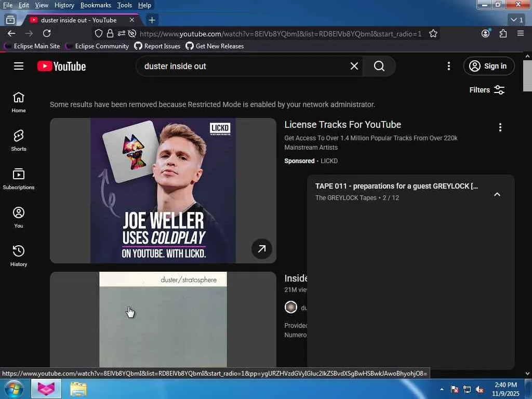The width and height of the screenshot is (532, 399).
Task: Open the You section in sidebar
Action: point(19,218)
